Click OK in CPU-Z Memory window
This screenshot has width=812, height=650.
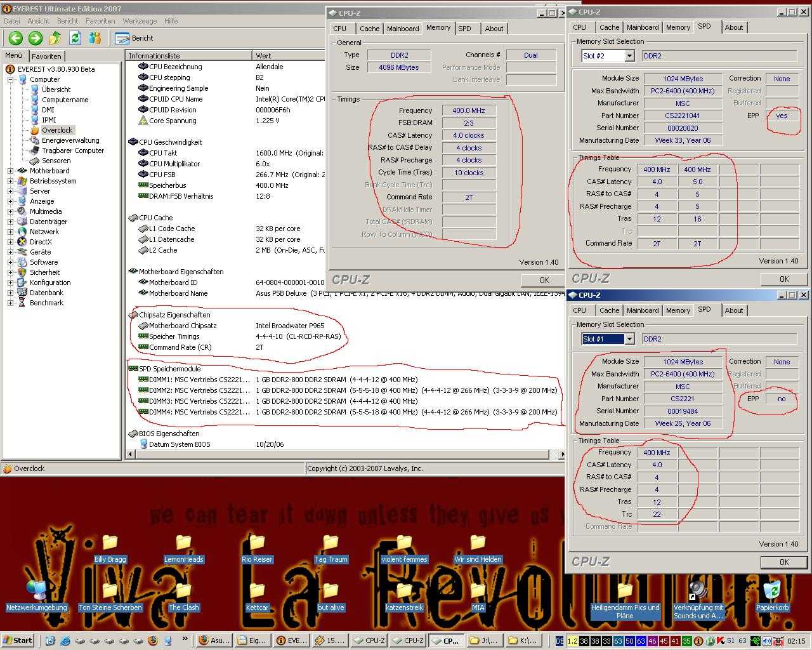click(544, 280)
